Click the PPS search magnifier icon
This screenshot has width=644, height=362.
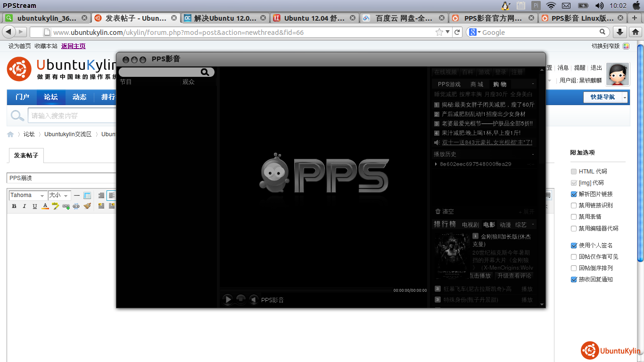click(x=205, y=72)
